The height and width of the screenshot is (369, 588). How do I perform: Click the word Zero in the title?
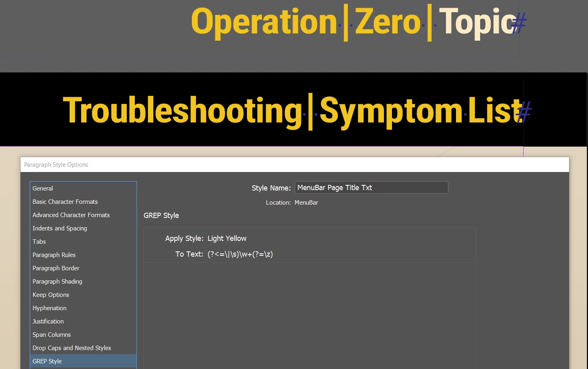[388, 22]
